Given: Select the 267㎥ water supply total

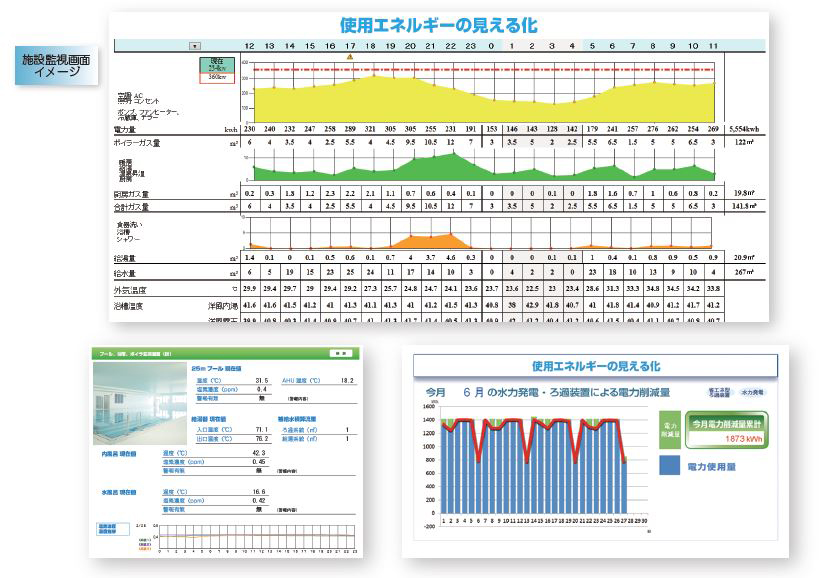Looking at the screenshot, I should (744, 272).
